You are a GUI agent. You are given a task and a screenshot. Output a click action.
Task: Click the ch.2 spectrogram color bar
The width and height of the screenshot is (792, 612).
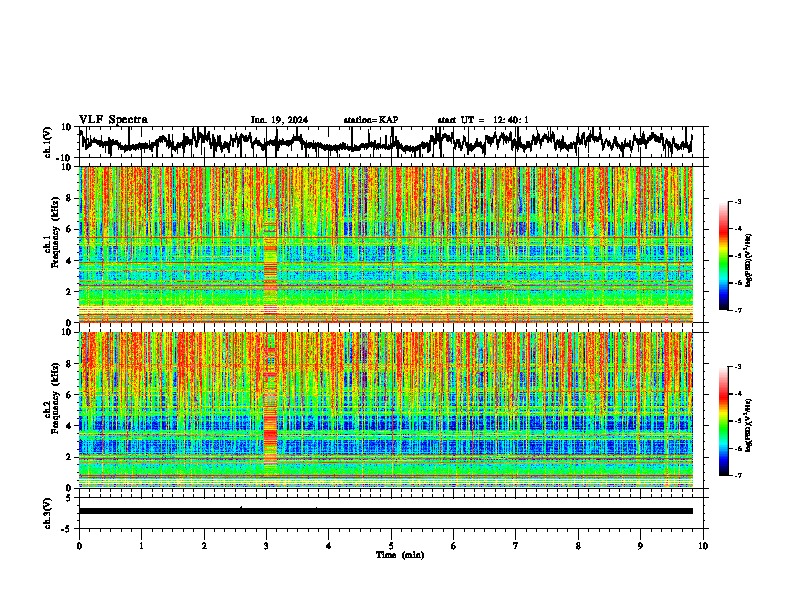click(723, 421)
